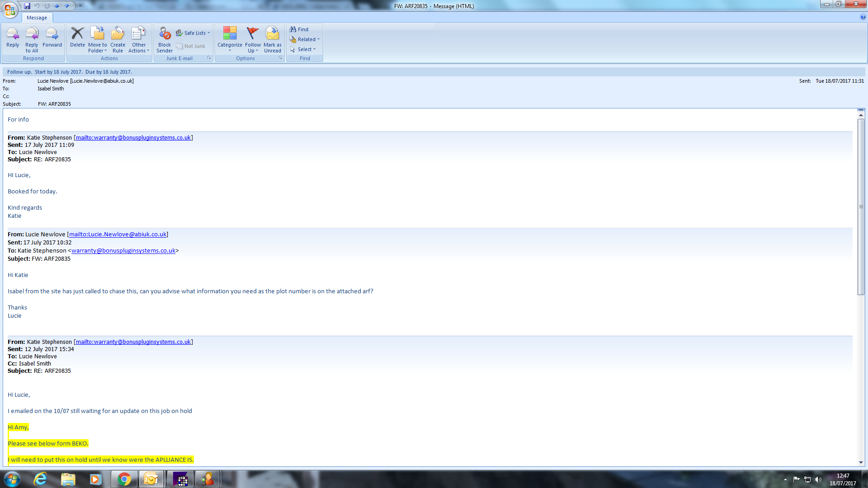The width and height of the screenshot is (868, 488).
Task: Open the Office button menu
Action: coord(10,9)
